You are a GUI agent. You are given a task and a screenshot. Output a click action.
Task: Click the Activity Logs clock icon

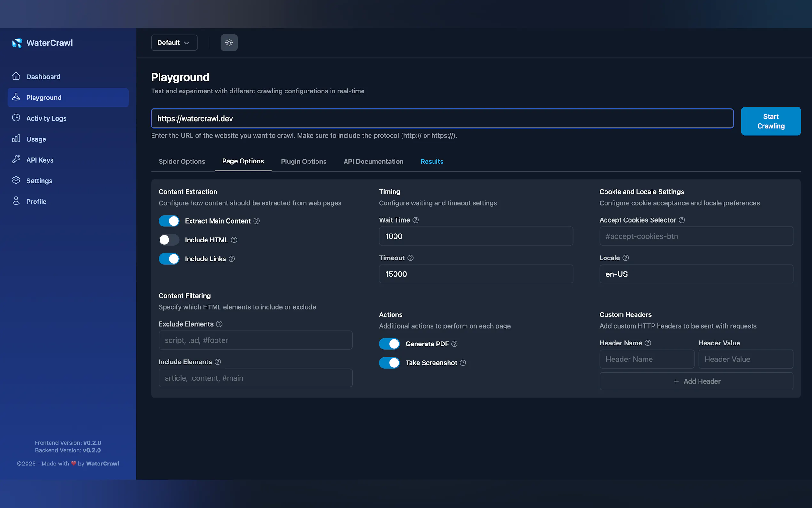16,118
